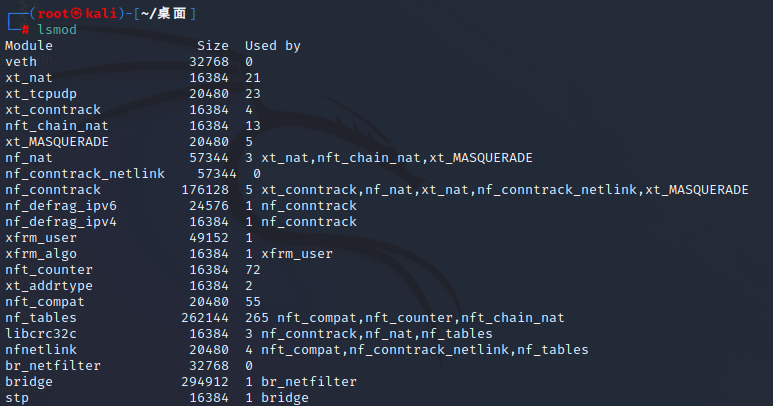Click the xfrm_algo module name
This screenshot has height=406, width=773.
[x=41, y=254]
